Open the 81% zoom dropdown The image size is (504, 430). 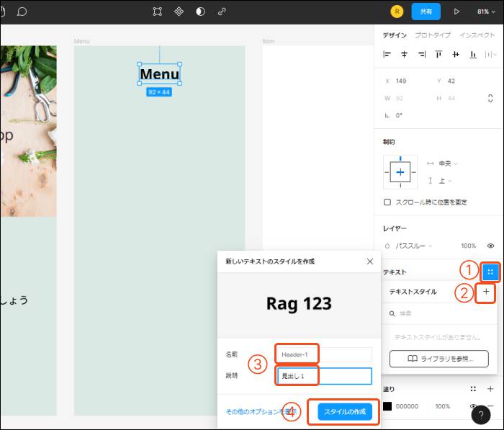[485, 12]
